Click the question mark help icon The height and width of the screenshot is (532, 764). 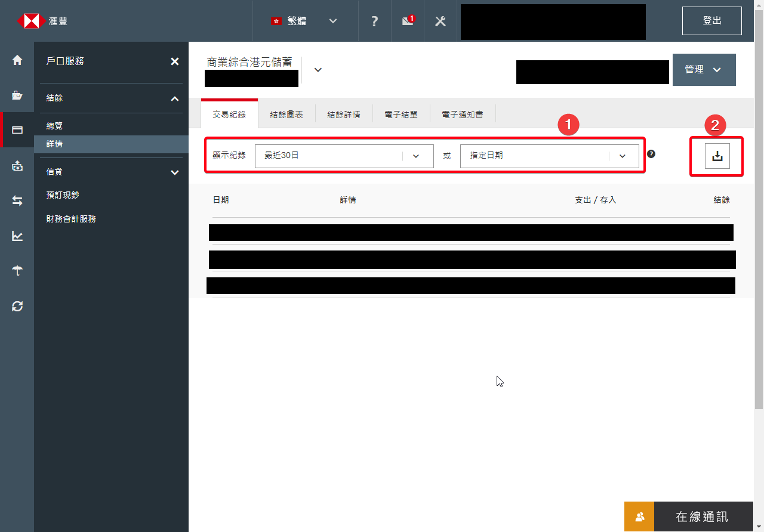pyautogui.click(x=374, y=21)
